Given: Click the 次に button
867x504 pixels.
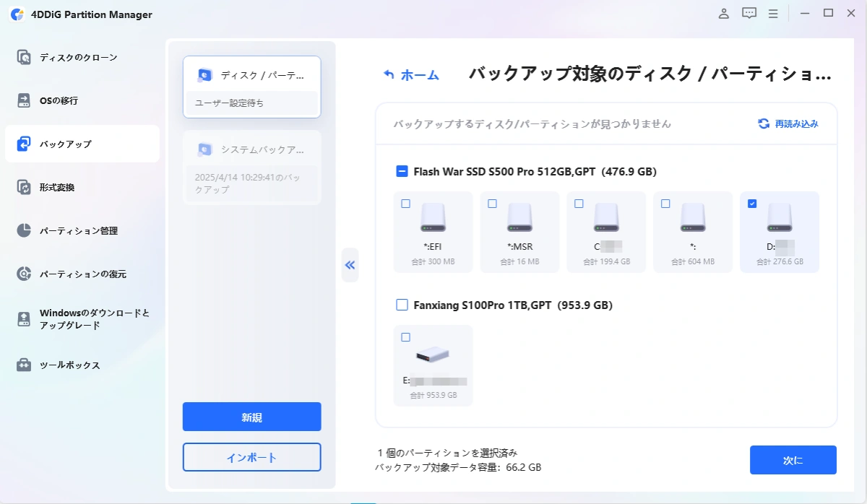Looking at the screenshot, I should [x=793, y=460].
